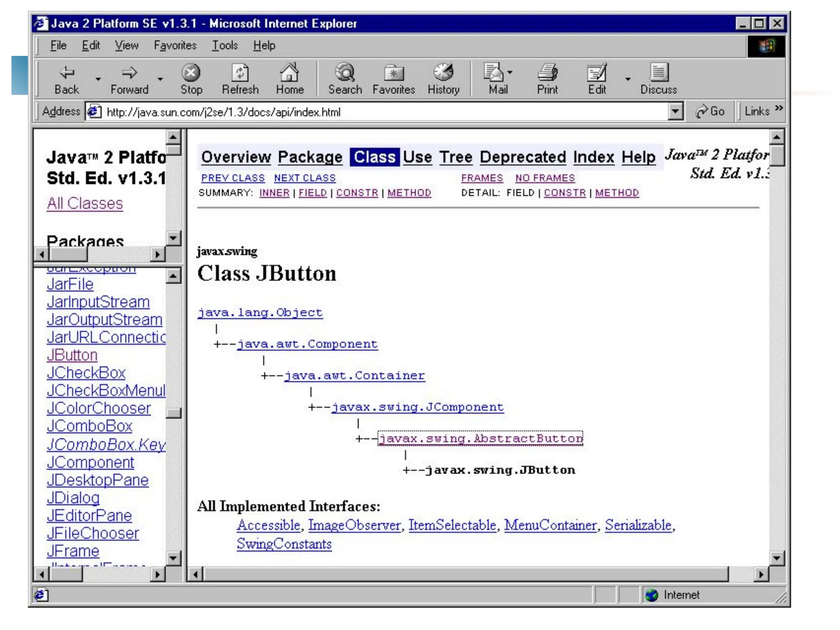Expand the Address bar dropdown arrow
840x630 pixels.
pos(675,111)
